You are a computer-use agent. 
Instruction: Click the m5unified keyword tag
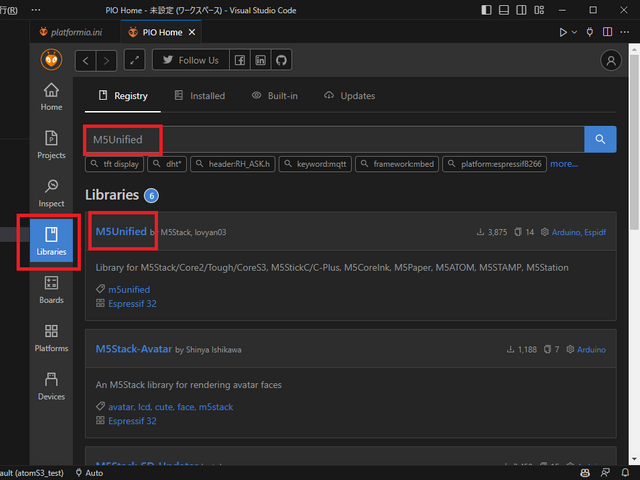click(x=129, y=289)
